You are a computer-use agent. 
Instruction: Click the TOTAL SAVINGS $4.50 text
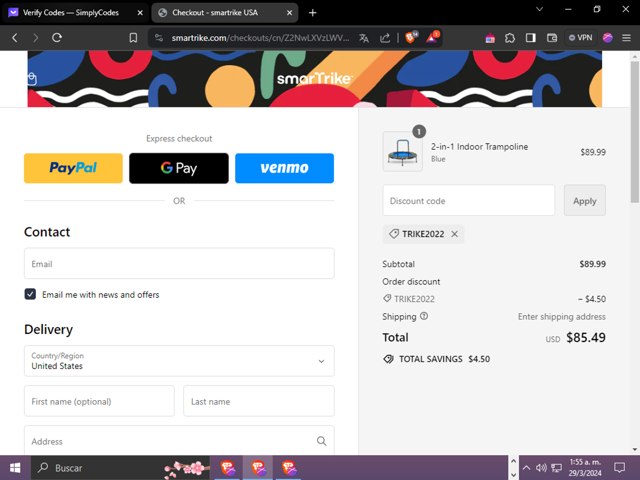click(444, 359)
